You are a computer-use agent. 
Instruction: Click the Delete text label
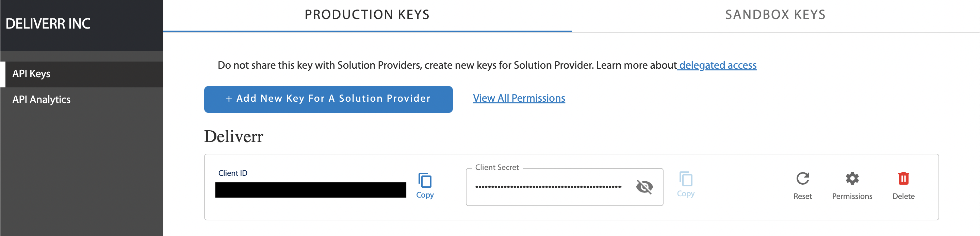pos(903,197)
